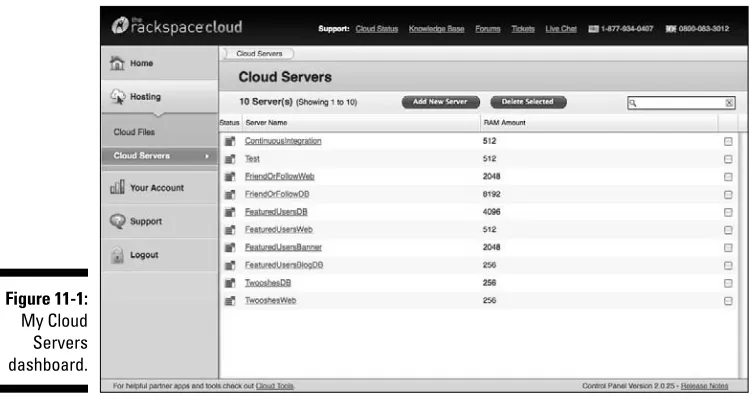This screenshot has width=756, height=412.
Task: Clear the search box with X icon
Action: tap(729, 103)
